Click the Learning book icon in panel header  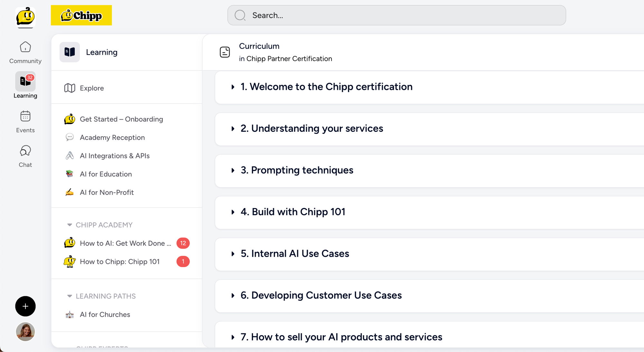(70, 52)
